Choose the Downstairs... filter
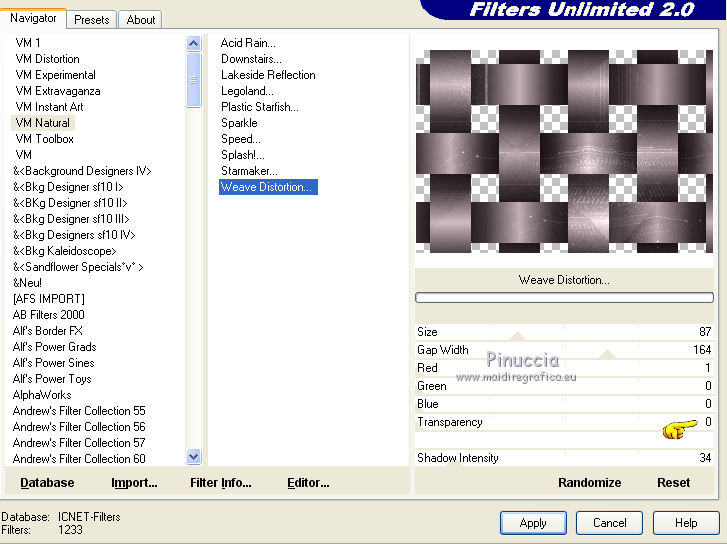 coord(251,59)
